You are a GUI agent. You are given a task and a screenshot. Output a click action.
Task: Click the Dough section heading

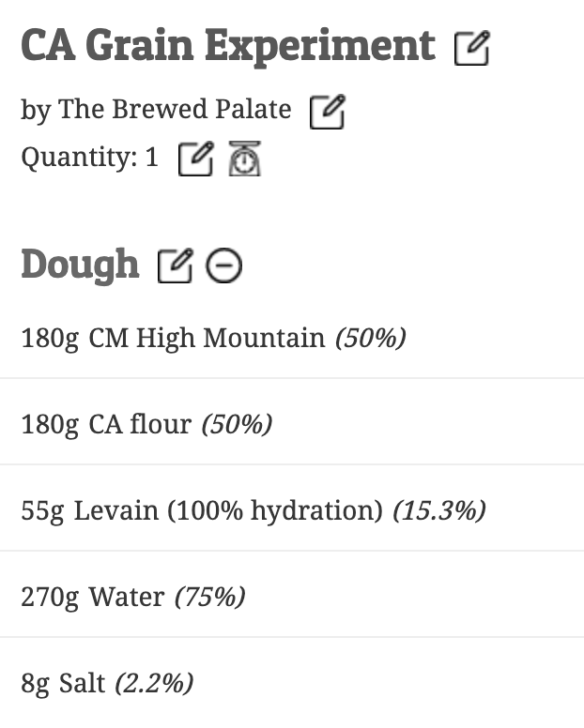coord(80,266)
